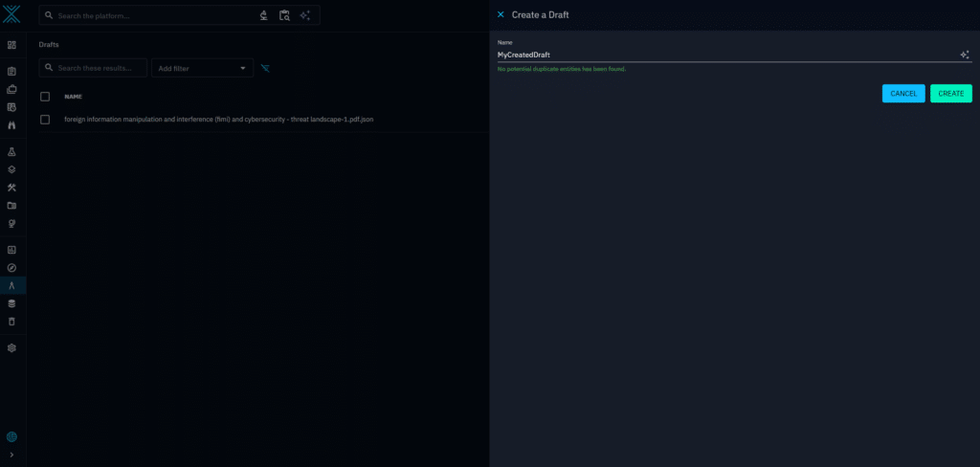Clear filters with the filter-off icon
The image size is (980, 467).
pyautogui.click(x=265, y=68)
